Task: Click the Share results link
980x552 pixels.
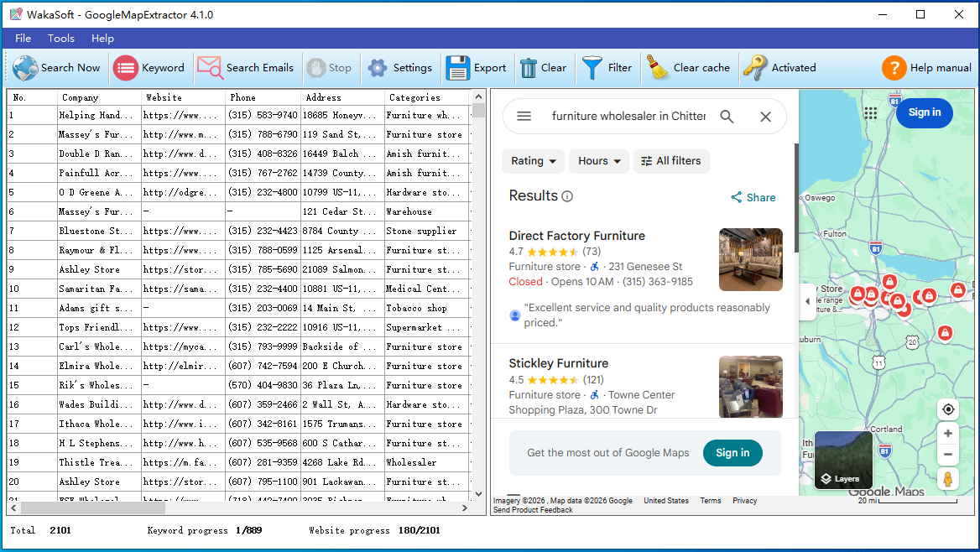Action: click(753, 198)
